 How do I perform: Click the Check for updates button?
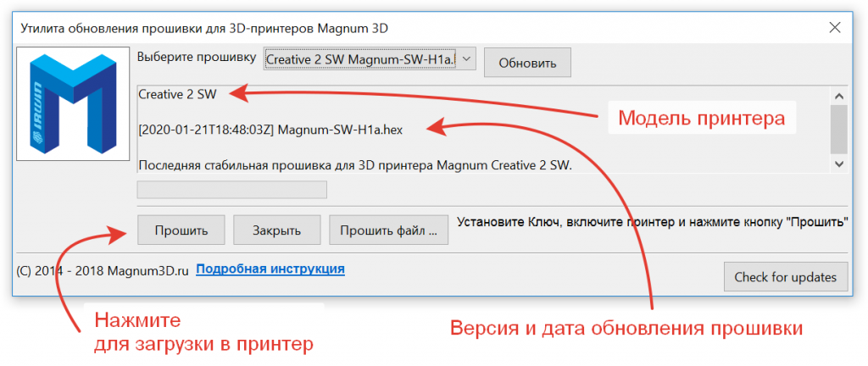click(x=785, y=277)
